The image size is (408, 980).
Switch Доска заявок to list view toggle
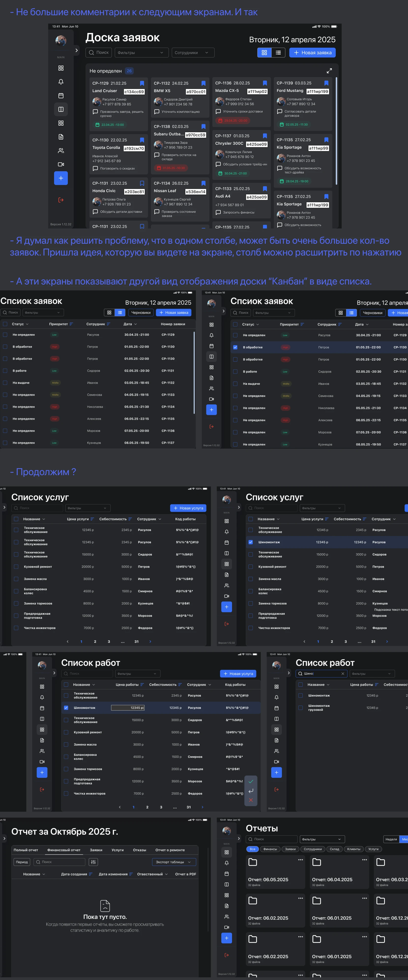tap(278, 53)
